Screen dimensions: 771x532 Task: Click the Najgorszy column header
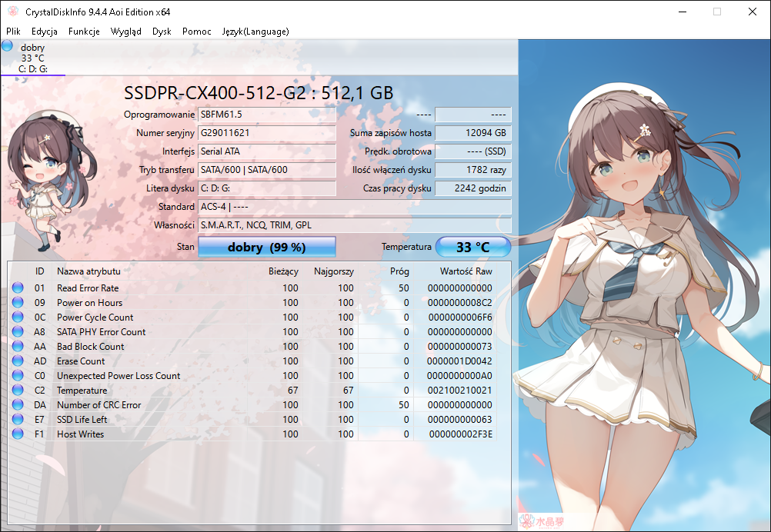pos(333,271)
